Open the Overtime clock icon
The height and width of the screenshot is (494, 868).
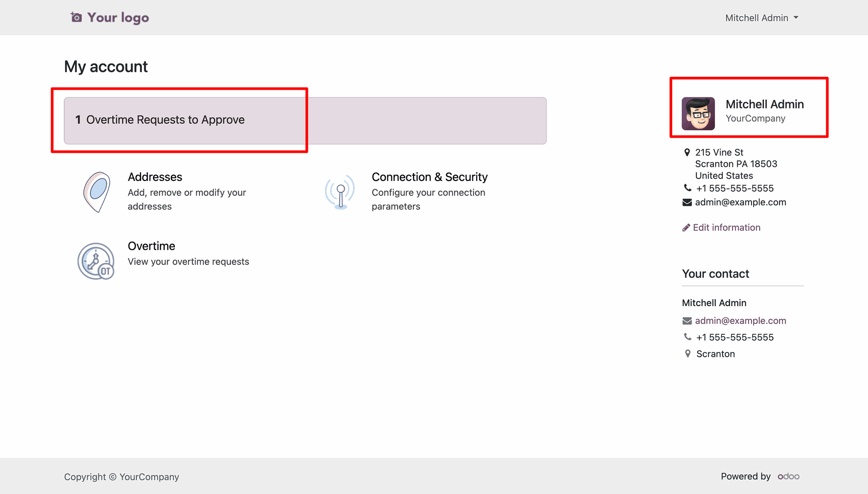pos(96,261)
